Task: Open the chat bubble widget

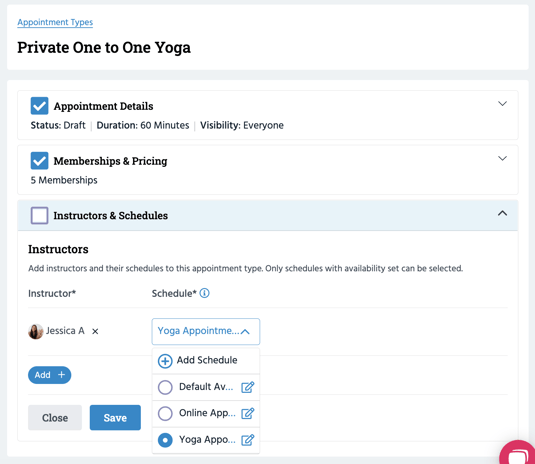Action: (x=518, y=453)
